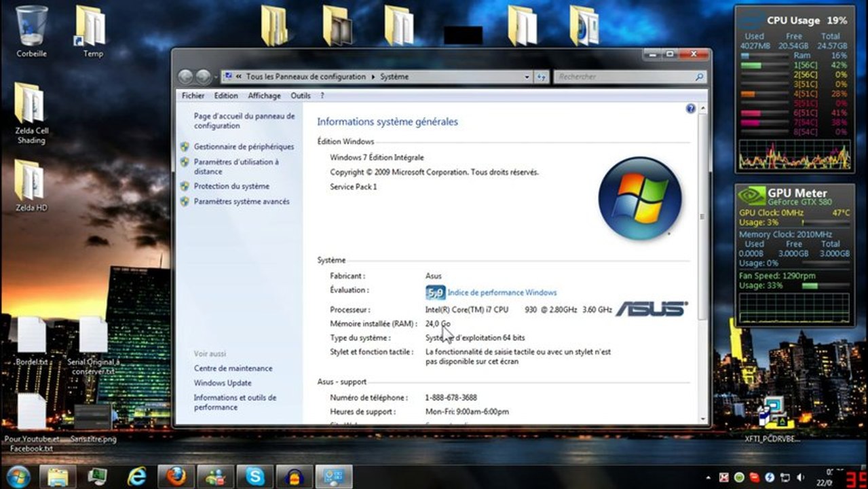Open the address bar history dropdown arrow
Viewport: 868px width, 489px height.
[527, 77]
